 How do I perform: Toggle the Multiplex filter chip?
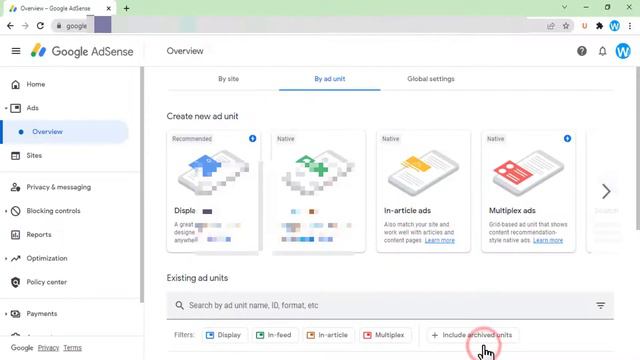point(384,335)
